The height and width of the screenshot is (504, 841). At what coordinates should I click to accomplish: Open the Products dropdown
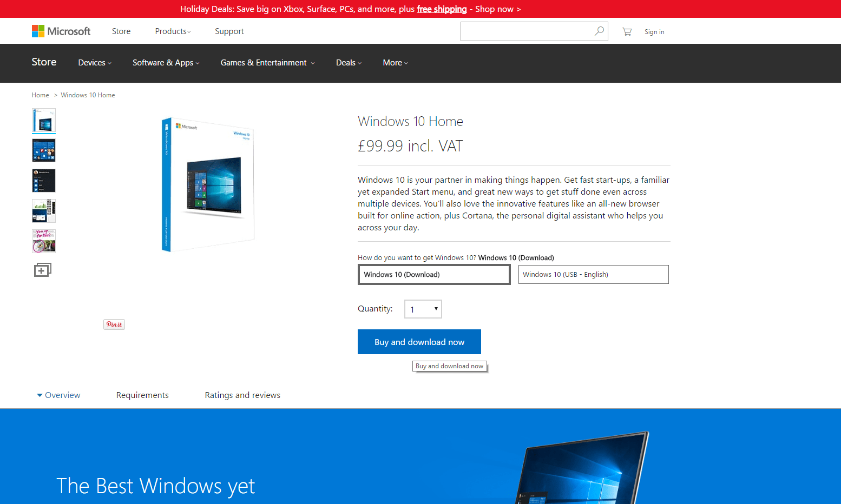pos(173,31)
